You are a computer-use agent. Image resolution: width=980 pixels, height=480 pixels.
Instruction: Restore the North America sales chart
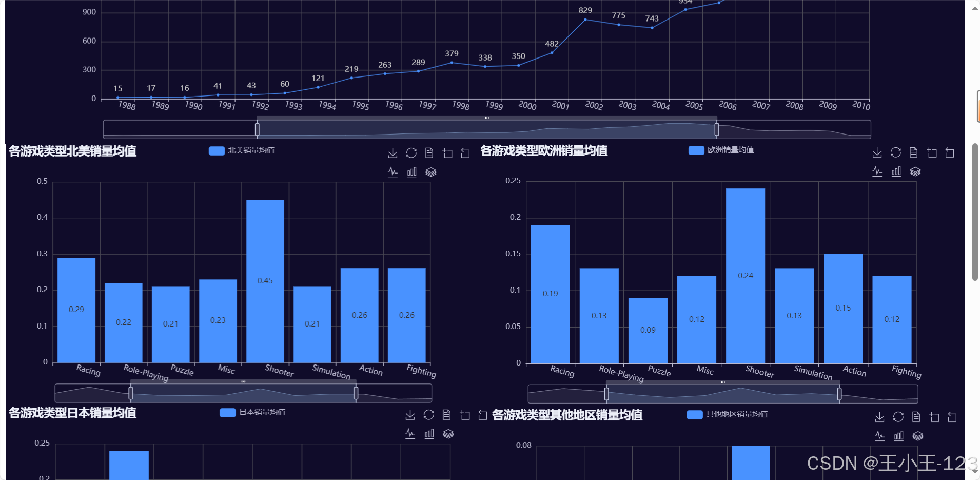(411, 153)
